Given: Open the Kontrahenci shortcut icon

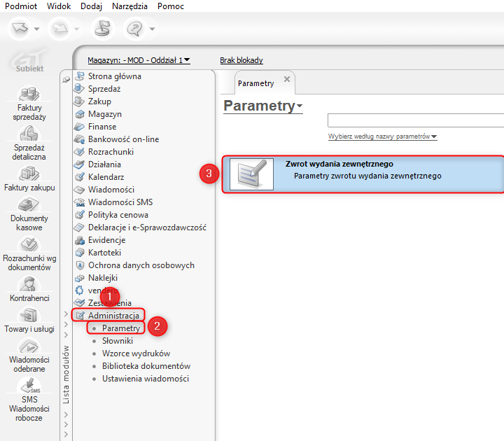Looking at the screenshot, I should (29, 284).
